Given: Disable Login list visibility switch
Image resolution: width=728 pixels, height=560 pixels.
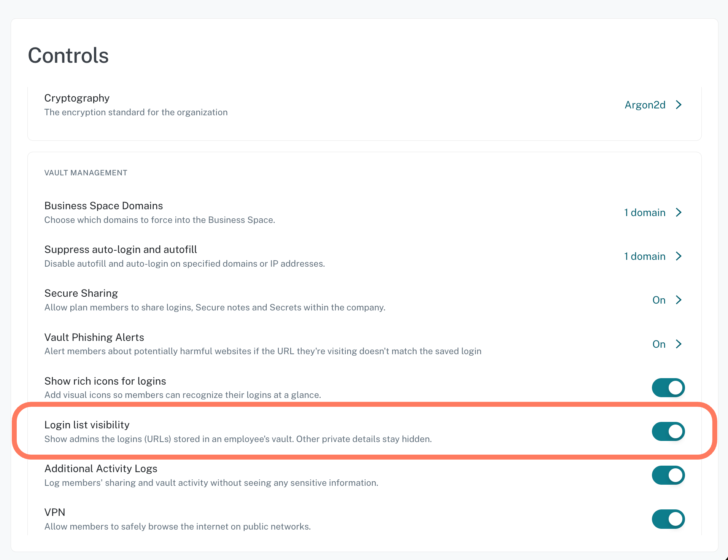Looking at the screenshot, I should 668,431.
